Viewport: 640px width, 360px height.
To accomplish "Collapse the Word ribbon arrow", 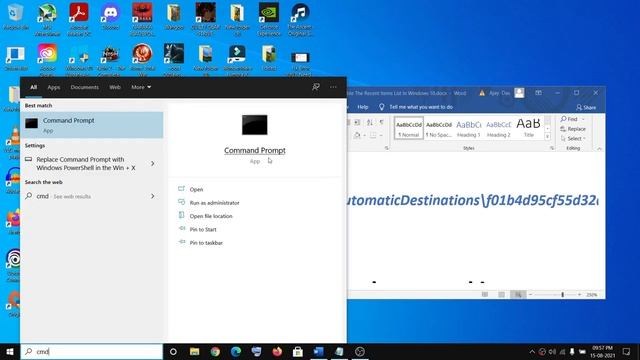I will coord(599,149).
